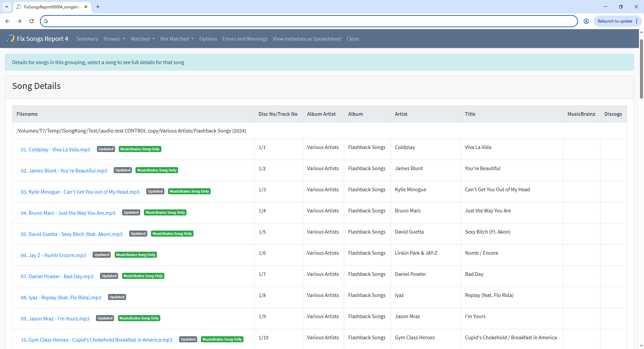Expand the Browse dropdown
This screenshot has height=349, width=644.
pyautogui.click(x=114, y=39)
